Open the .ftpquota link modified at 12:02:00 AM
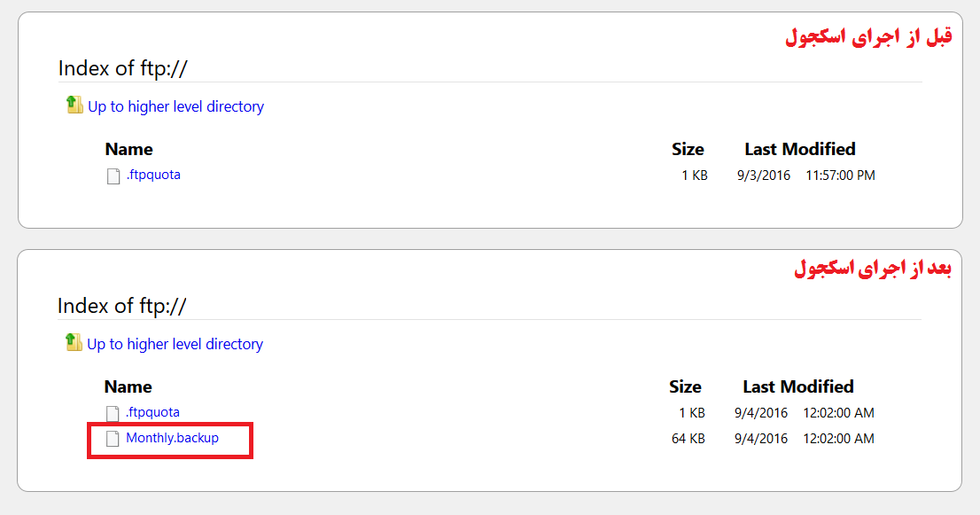The width and height of the screenshot is (980, 515). (x=152, y=412)
